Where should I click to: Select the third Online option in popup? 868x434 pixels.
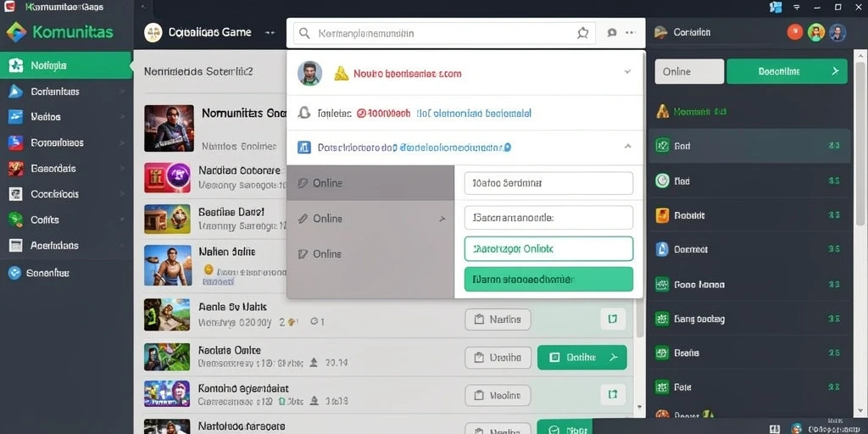click(370, 254)
